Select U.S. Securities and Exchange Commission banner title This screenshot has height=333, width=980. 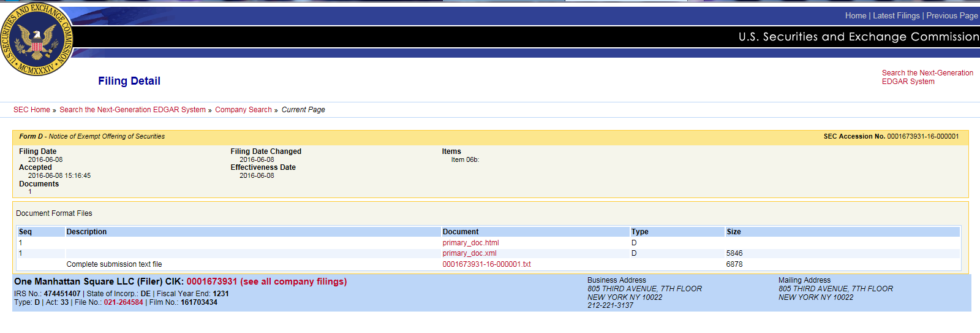(859, 37)
